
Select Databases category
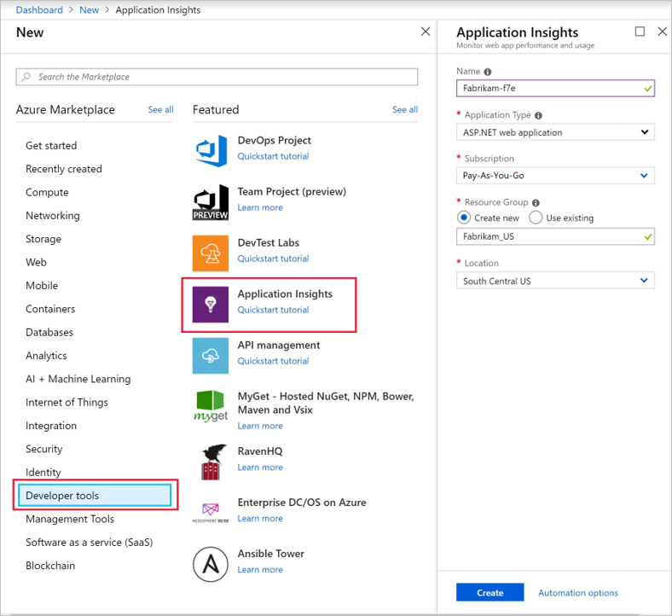(49, 332)
